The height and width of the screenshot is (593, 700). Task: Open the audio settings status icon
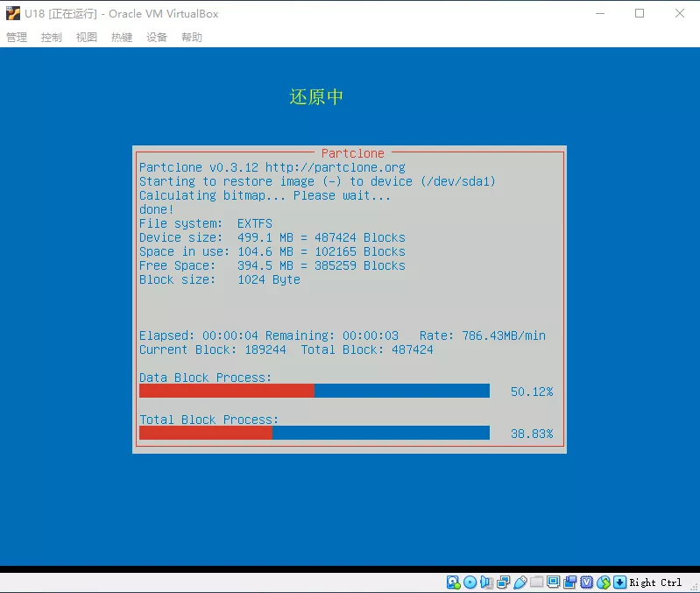[486, 582]
